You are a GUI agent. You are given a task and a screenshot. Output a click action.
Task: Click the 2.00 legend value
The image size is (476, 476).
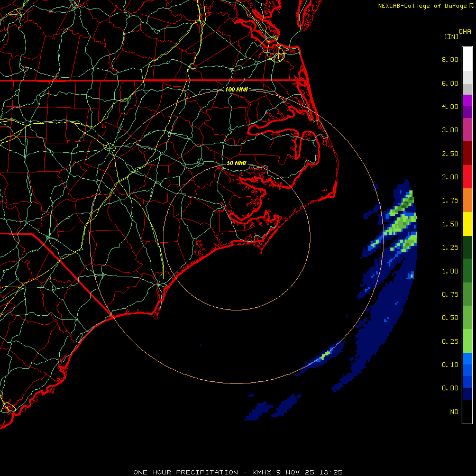tap(450, 177)
